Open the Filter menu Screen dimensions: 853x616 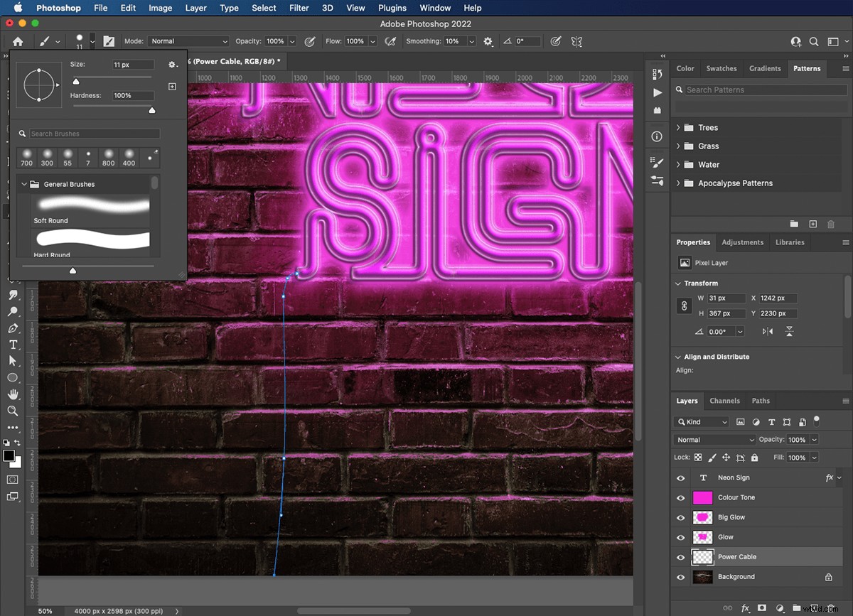(299, 8)
